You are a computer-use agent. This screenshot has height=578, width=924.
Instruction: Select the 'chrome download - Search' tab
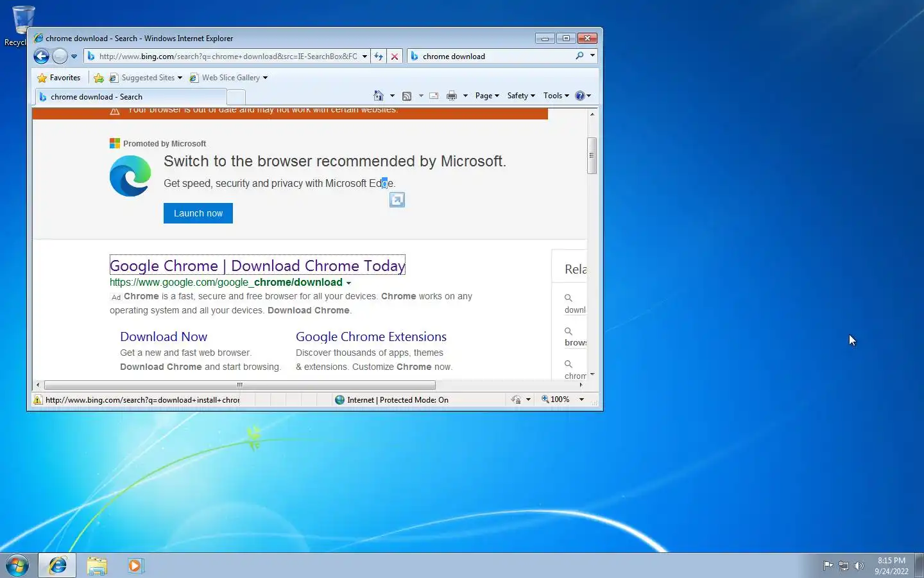point(131,97)
